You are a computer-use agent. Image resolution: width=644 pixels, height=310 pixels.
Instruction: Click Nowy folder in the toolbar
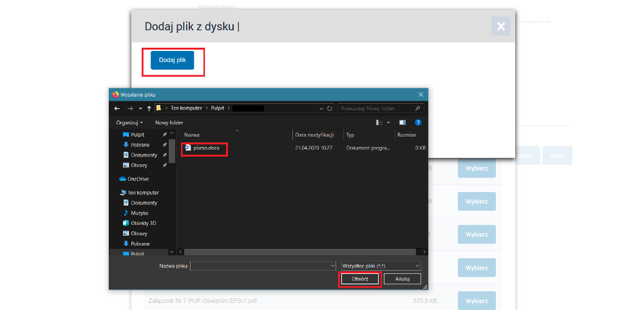[169, 122]
